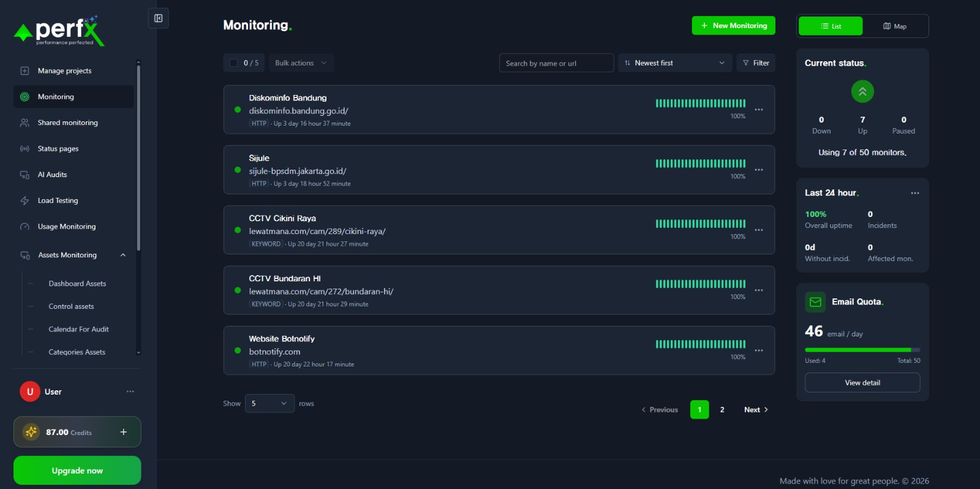Open the Bulk actions dropdown
The height and width of the screenshot is (489, 980).
pos(301,63)
